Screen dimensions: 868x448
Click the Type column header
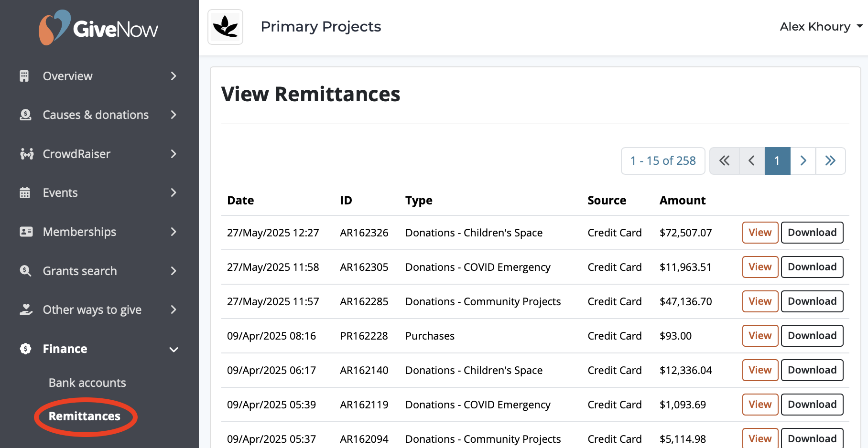[419, 201]
